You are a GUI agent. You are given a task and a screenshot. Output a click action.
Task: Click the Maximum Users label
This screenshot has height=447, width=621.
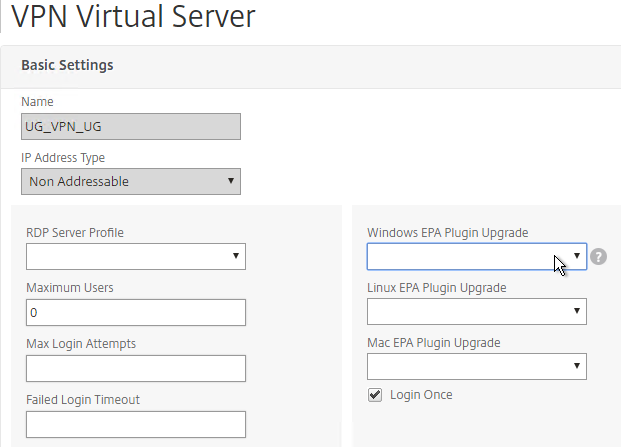pos(70,287)
